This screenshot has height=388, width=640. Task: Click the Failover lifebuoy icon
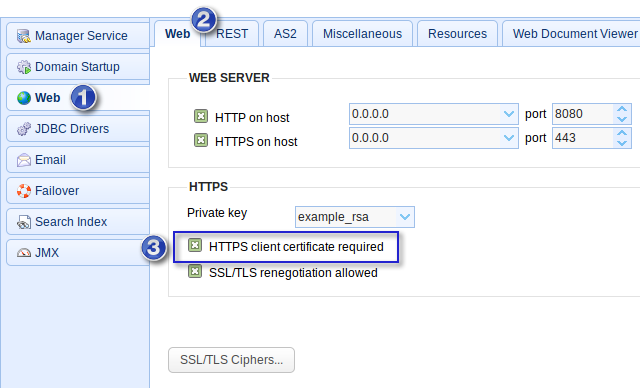pos(24,191)
